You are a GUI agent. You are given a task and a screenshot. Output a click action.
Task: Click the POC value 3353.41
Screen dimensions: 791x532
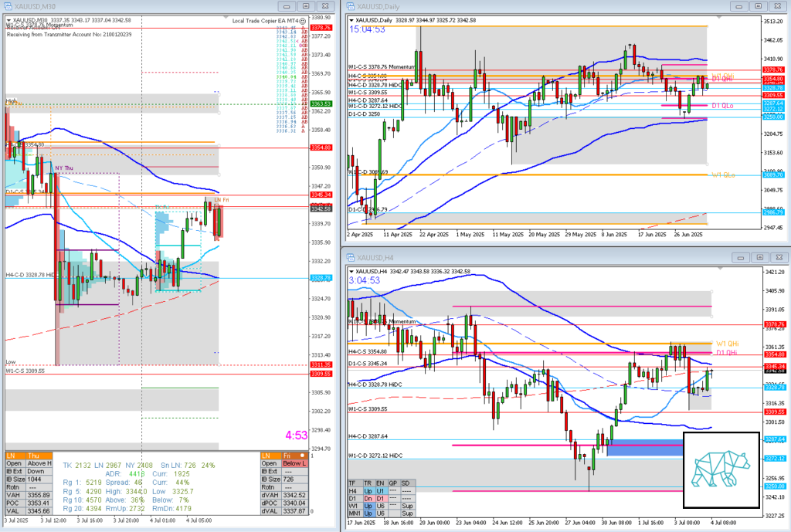coord(39,503)
